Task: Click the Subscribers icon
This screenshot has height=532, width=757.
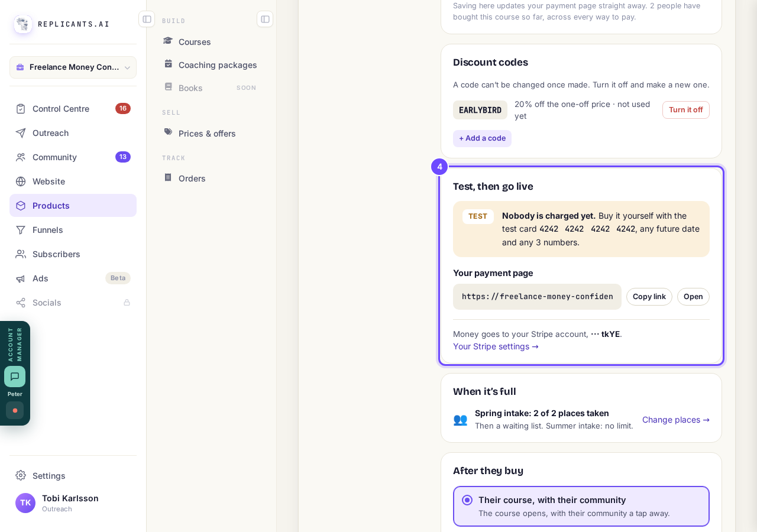Action: tap(21, 254)
